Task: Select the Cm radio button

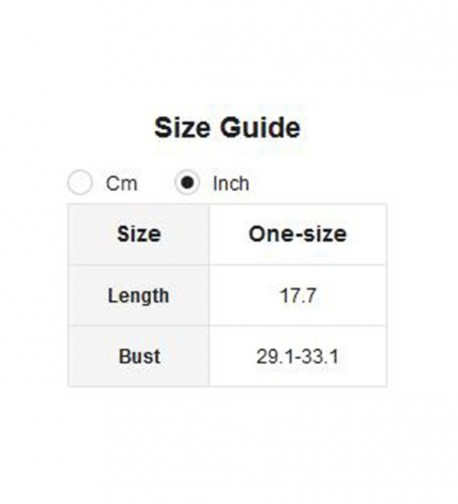Action: click(x=80, y=182)
